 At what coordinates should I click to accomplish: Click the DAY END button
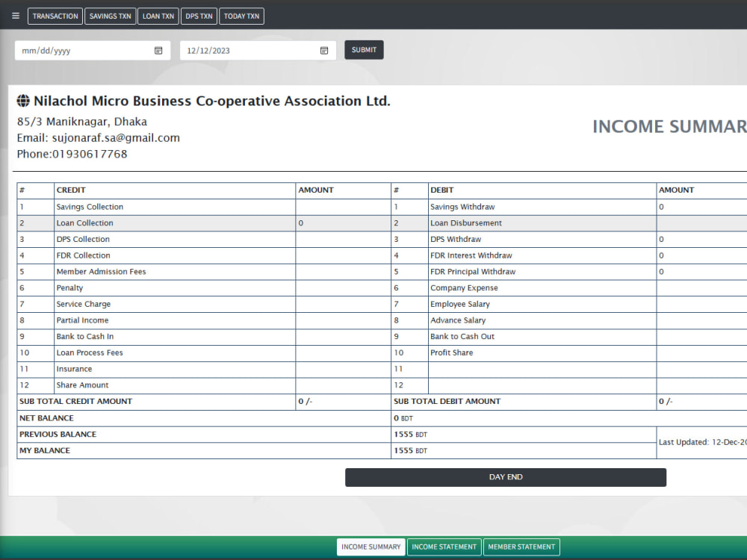[506, 477]
